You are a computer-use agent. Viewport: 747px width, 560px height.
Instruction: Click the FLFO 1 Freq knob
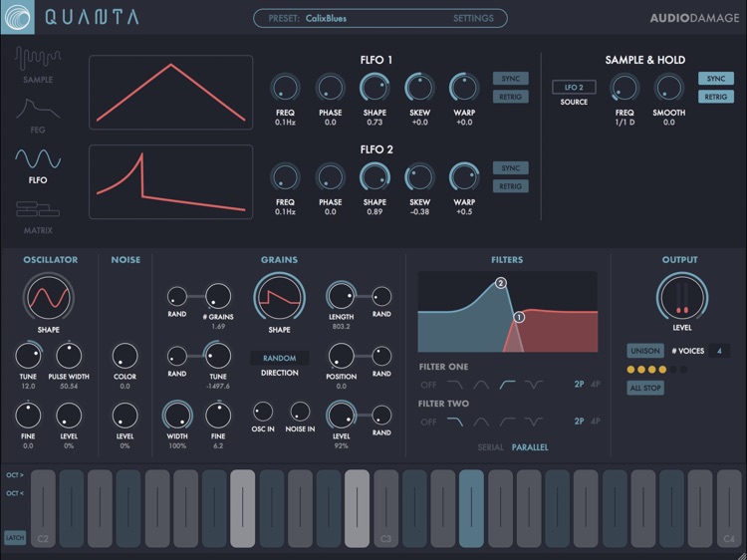pos(285,88)
